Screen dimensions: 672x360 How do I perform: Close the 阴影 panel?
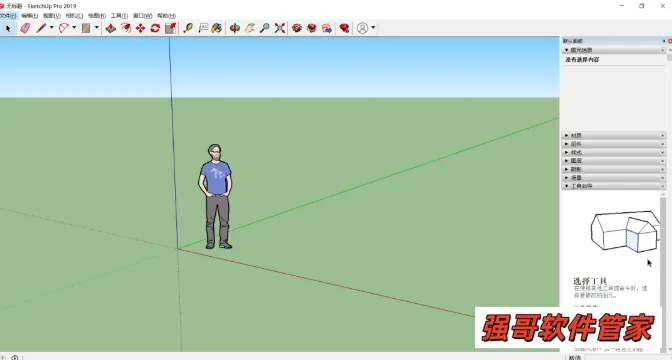663,169
